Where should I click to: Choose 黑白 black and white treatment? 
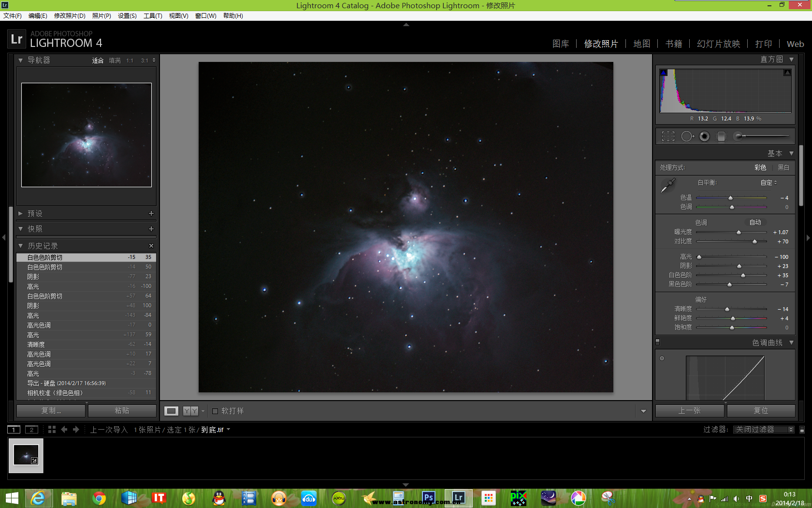pyautogui.click(x=783, y=167)
